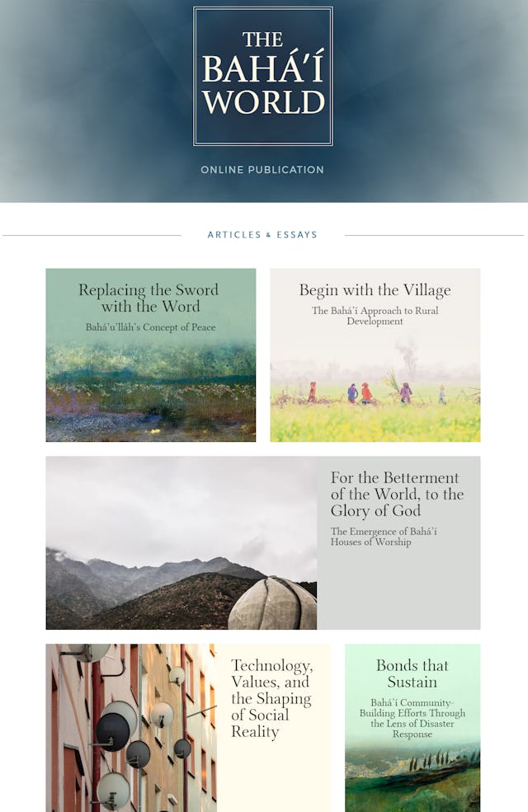Open the satellite dishes building photo
This screenshot has width=528, height=812.
coord(132,728)
